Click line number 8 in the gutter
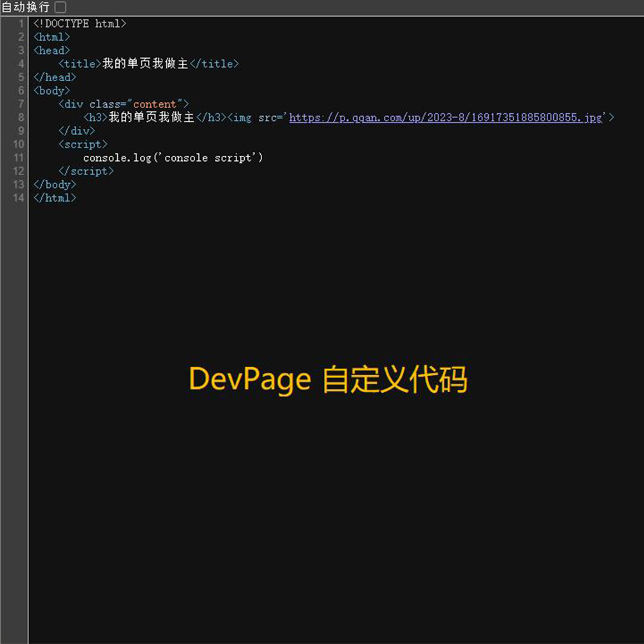The height and width of the screenshot is (644, 644). point(21,117)
